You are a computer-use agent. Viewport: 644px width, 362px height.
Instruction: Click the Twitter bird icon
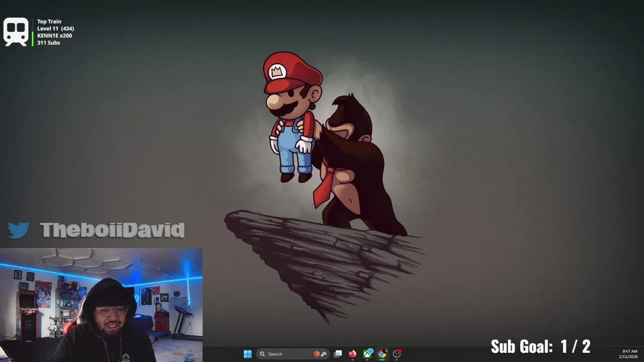coord(19,230)
